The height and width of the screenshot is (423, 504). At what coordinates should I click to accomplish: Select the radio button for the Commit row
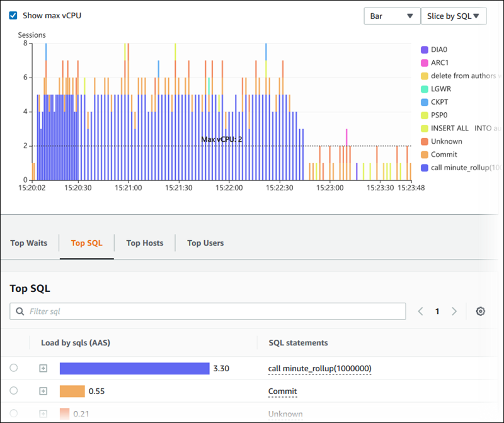(x=15, y=391)
